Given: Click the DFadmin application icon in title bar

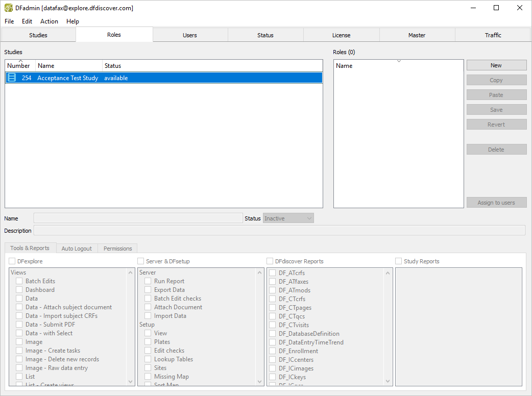Looking at the screenshot, I should tap(9, 8).
